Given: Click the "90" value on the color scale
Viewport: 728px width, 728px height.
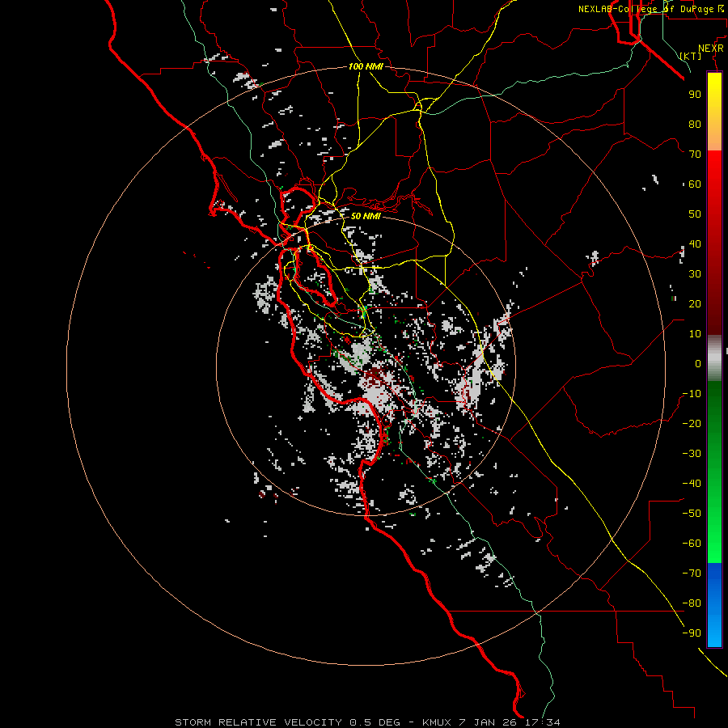Looking at the screenshot, I should pyautogui.click(x=695, y=95).
